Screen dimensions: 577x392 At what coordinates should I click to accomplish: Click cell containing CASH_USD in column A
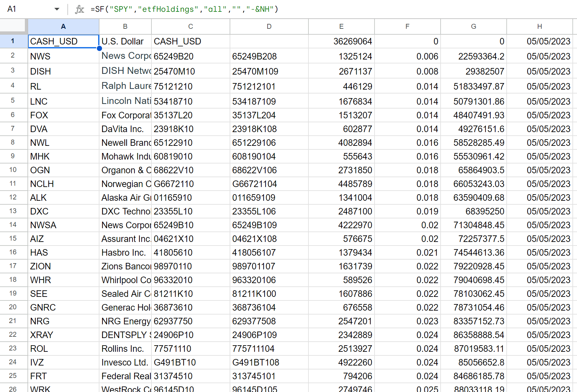(x=63, y=41)
